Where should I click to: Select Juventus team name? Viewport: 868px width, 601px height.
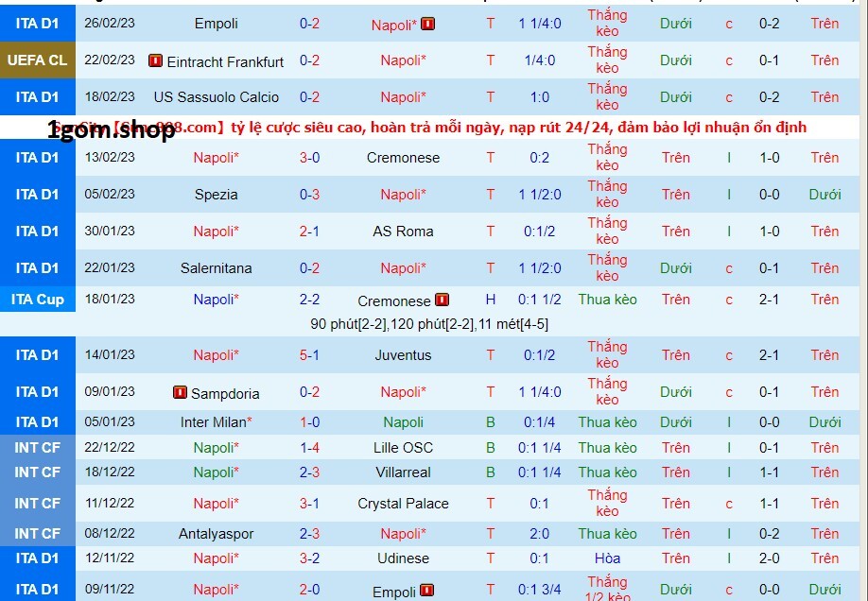pyautogui.click(x=403, y=355)
